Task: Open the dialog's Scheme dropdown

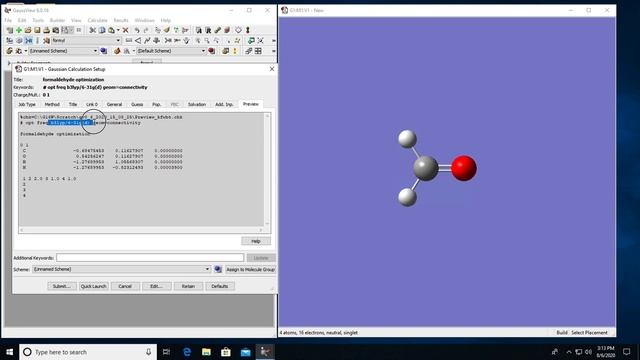Action: click(207, 269)
